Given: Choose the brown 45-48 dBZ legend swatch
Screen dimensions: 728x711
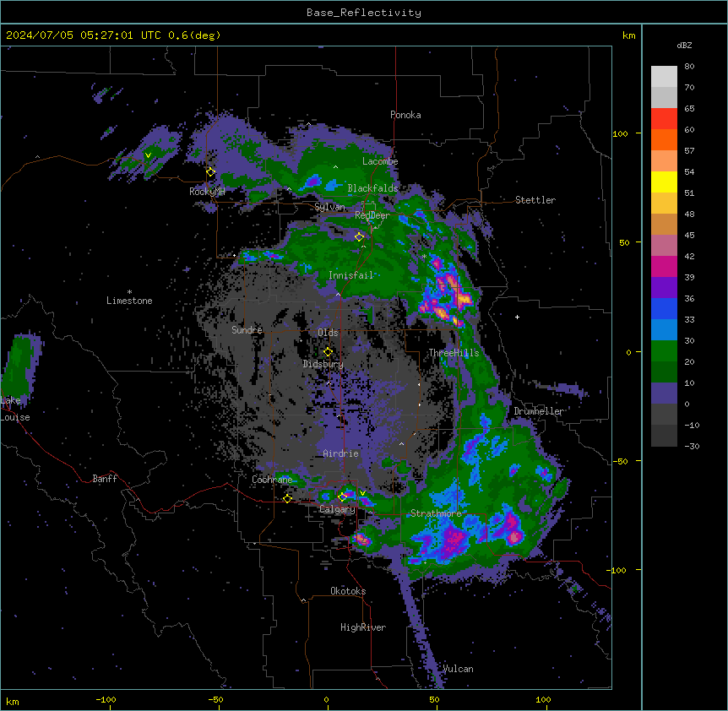Looking at the screenshot, I should [664, 224].
